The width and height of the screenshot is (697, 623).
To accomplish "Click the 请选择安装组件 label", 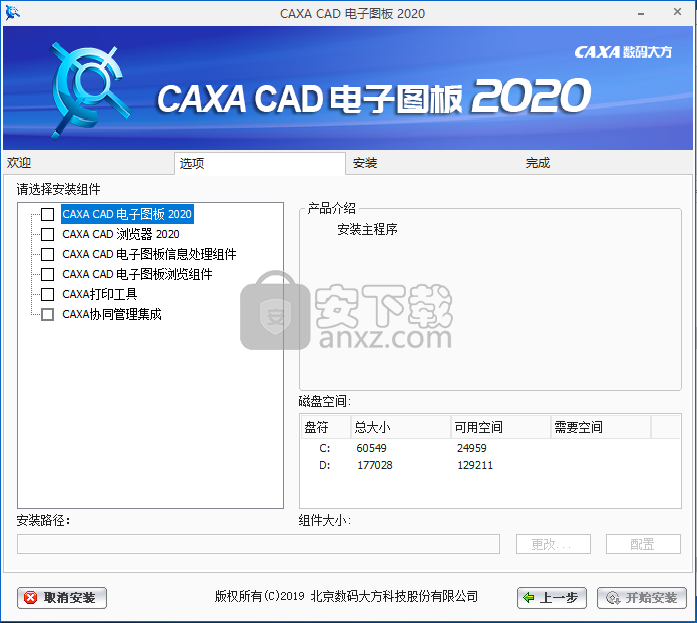I will pyautogui.click(x=59, y=189).
